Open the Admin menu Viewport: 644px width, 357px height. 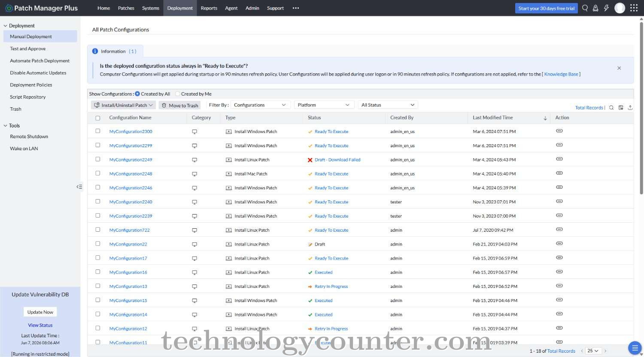click(x=252, y=8)
